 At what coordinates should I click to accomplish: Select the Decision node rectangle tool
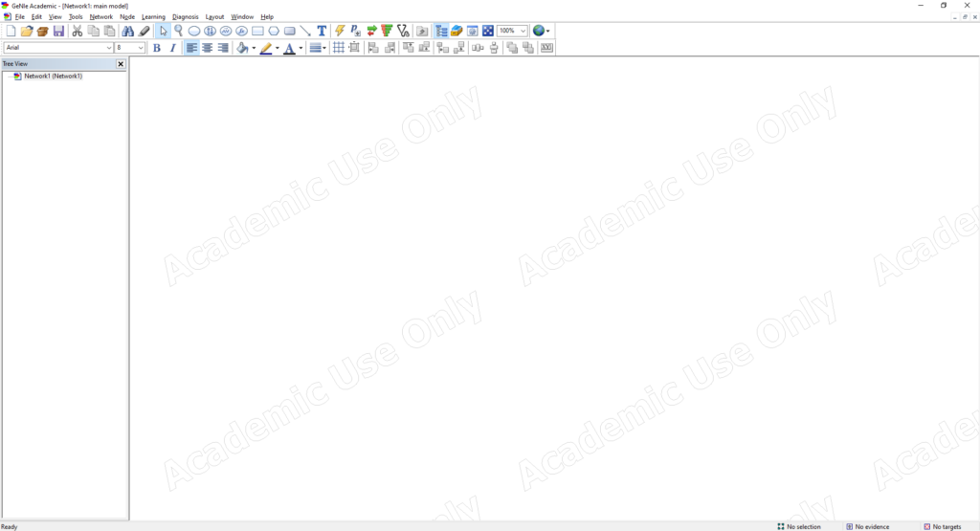pos(257,31)
